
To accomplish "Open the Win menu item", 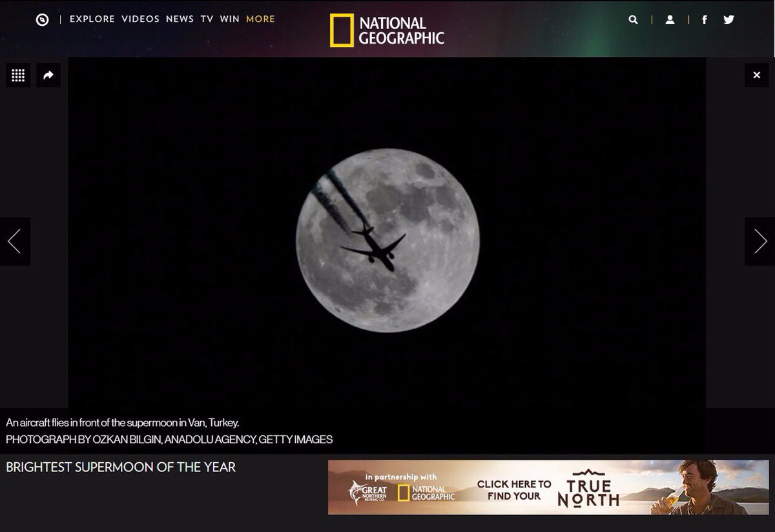I will pos(229,19).
